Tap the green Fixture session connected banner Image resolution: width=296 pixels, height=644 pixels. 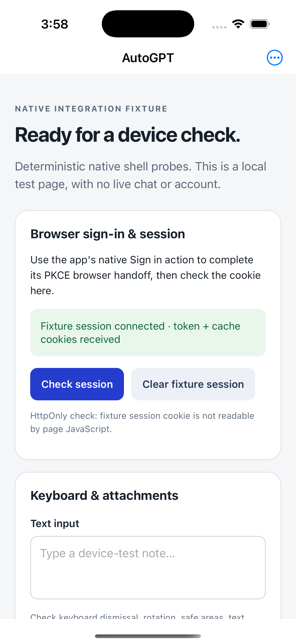tap(148, 333)
